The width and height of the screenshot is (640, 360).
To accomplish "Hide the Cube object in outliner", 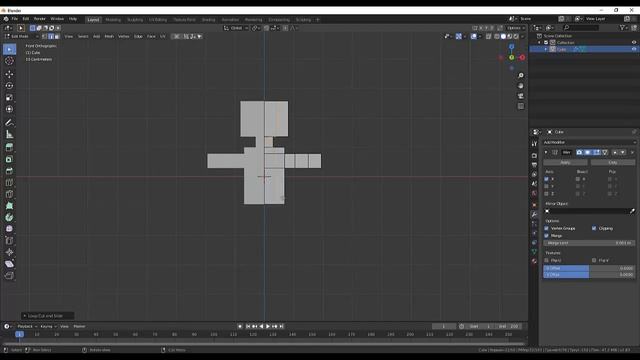I will (634, 49).
